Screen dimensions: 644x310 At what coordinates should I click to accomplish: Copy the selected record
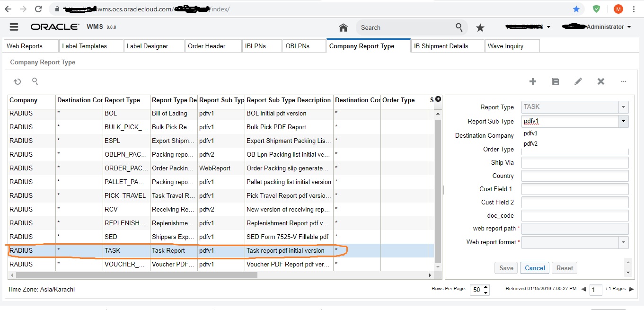pyautogui.click(x=556, y=81)
